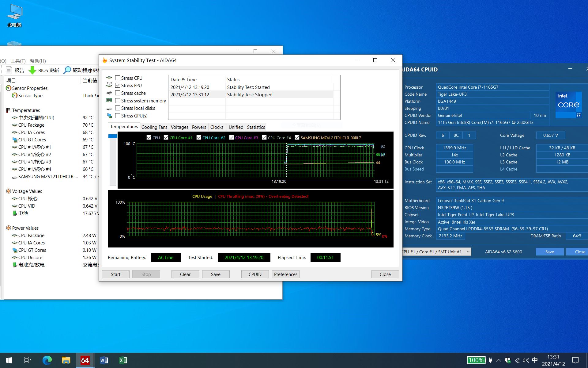Click AIDA64 taskbar icon
Viewport: 588px width, 368px height.
point(85,360)
